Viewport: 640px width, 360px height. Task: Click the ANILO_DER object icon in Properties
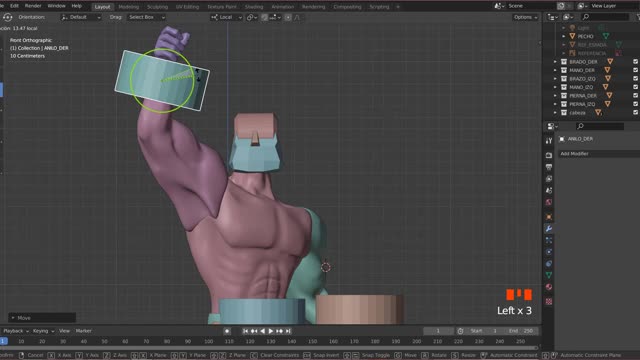pyautogui.click(x=562, y=139)
